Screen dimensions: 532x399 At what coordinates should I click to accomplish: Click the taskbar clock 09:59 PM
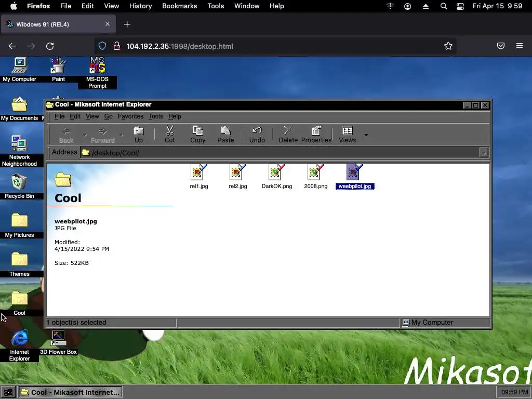point(514,392)
